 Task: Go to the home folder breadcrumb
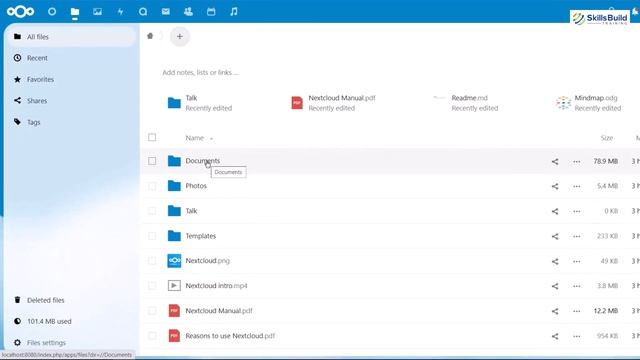[150, 36]
